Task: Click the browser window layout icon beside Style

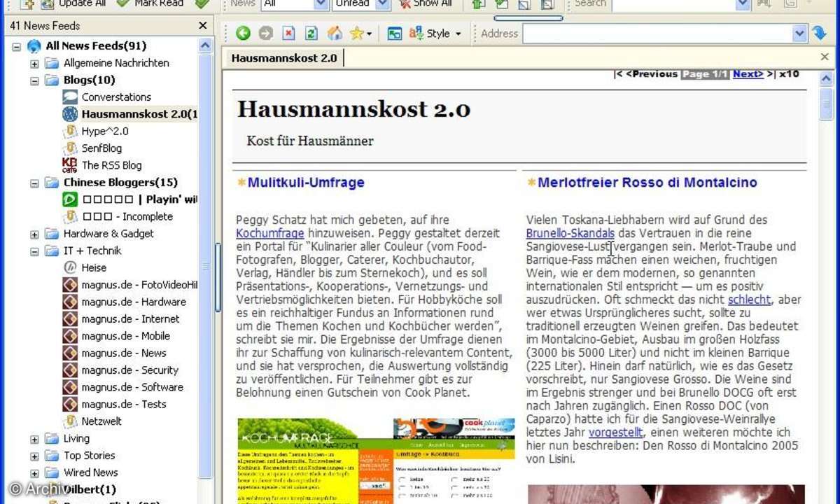Action: (395, 33)
